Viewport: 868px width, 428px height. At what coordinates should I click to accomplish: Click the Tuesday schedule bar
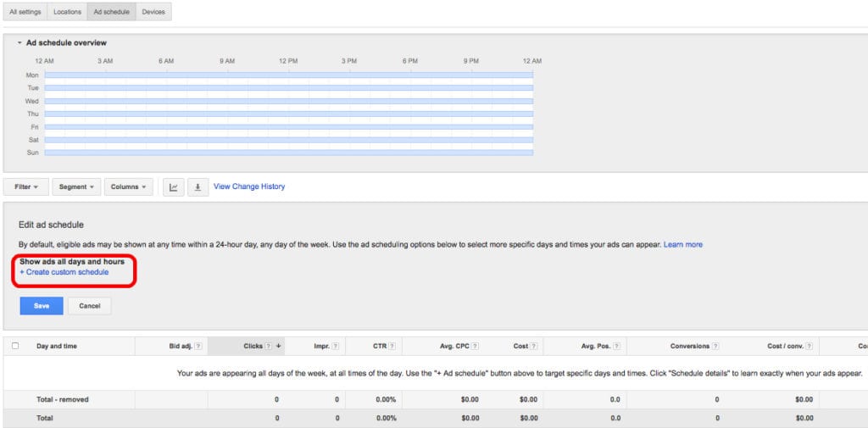(289, 88)
